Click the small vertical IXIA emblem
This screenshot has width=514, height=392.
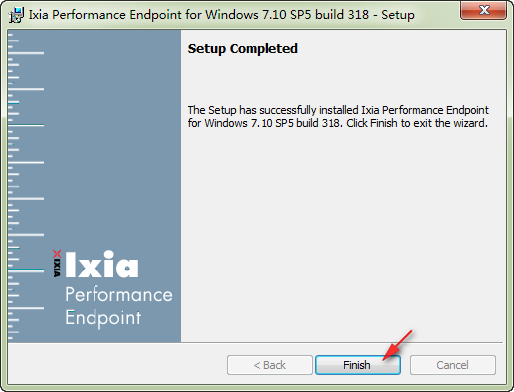tap(57, 267)
